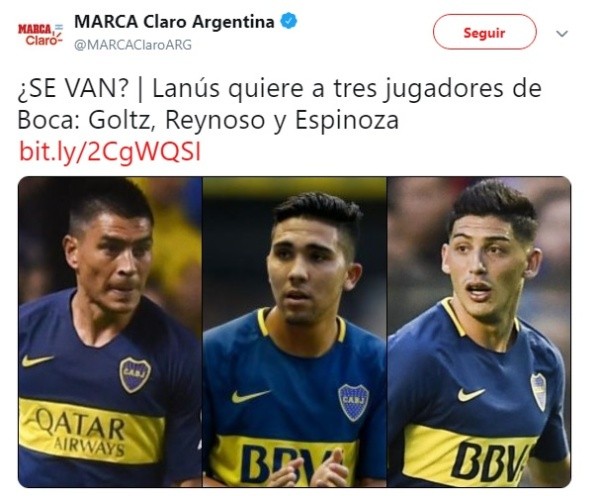Image resolution: width=598 pixels, height=496 pixels.
Task: Click the club crest on the right player's jersey
Action: 539,392
